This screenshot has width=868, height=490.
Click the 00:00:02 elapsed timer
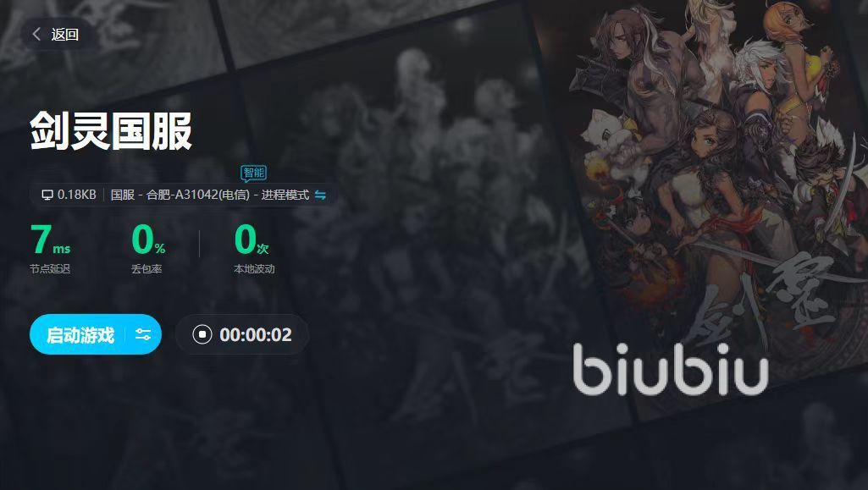click(255, 334)
